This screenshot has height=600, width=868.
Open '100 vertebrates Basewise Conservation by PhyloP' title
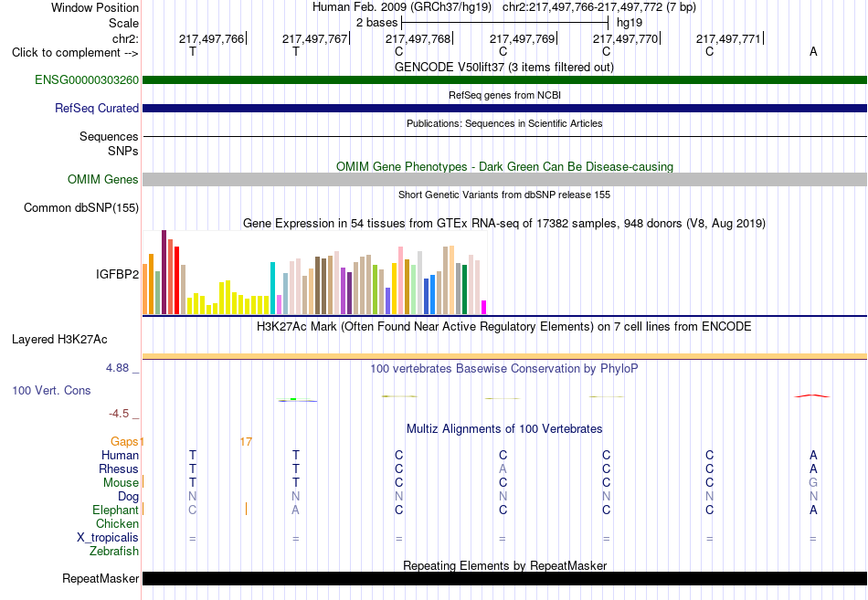point(504,369)
